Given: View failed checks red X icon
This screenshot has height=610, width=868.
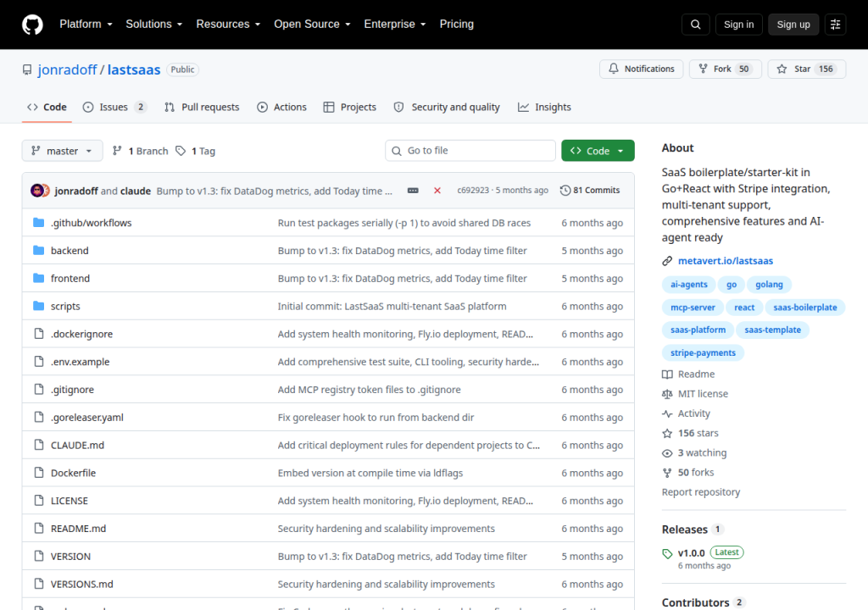Looking at the screenshot, I should tap(437, 191).
